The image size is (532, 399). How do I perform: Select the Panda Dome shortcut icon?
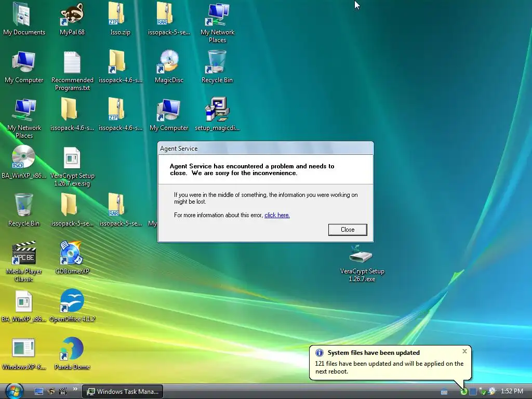[72, 353]
